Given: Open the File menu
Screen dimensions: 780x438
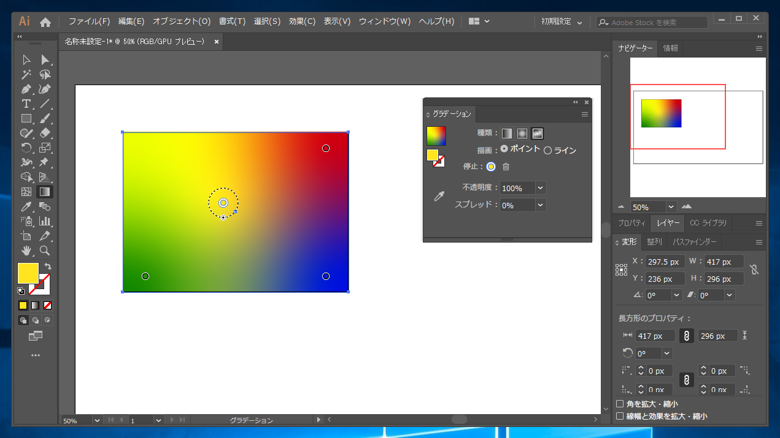Looking at the screenshot, I should pos(89,21).
